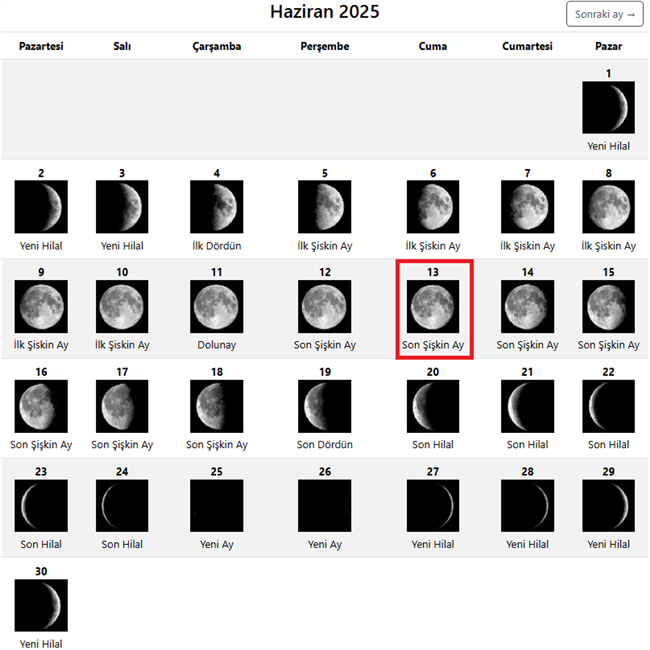Click the Dolunay label under June 11
Viewport: 650px width, 650px height.
[216, 345]
